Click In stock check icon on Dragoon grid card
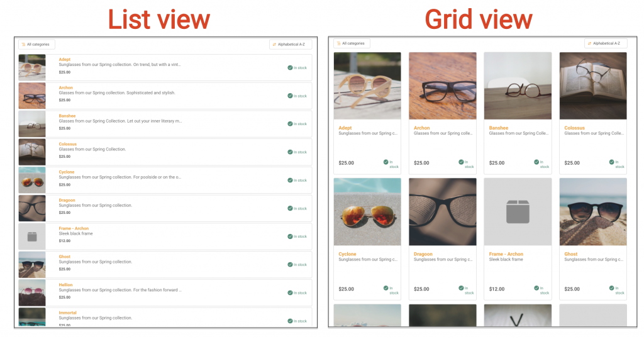The width and height of the screenshot is (644, 339). [461, 288]
